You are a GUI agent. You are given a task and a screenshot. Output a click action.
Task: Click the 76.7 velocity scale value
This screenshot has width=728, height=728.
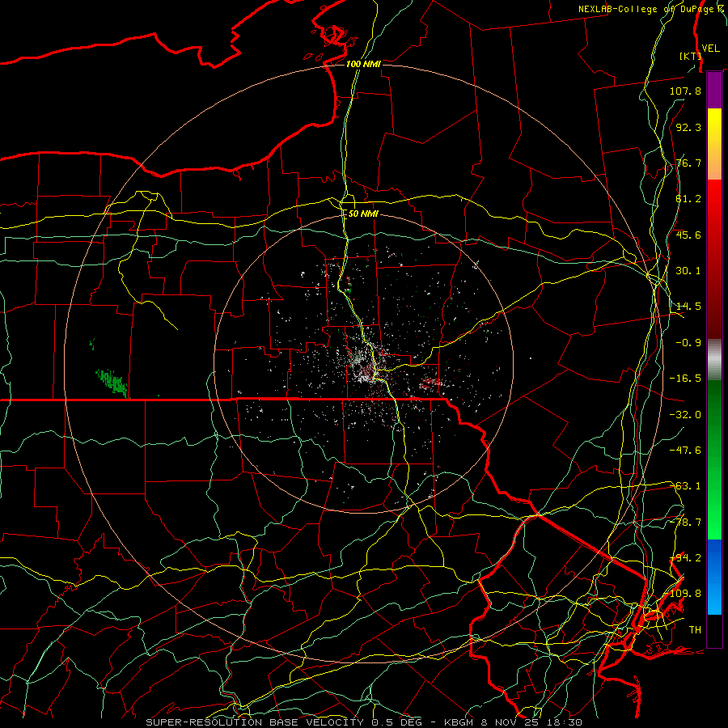click(x=688, y=163)
